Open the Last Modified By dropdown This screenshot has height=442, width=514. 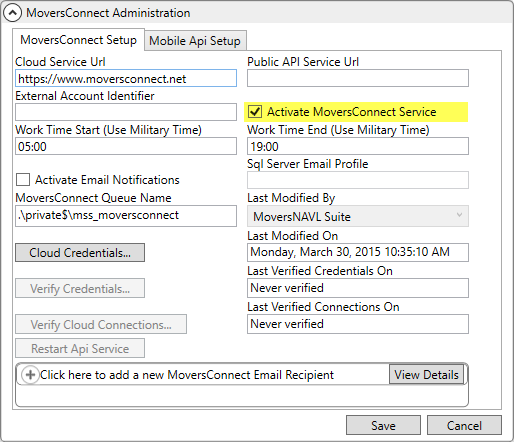[358, 216]
